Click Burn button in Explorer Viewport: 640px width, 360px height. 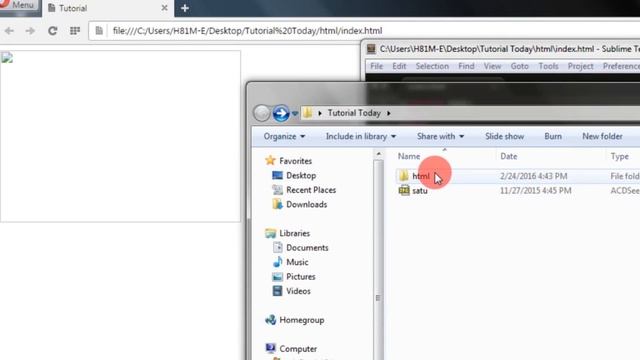pos(553,136)
